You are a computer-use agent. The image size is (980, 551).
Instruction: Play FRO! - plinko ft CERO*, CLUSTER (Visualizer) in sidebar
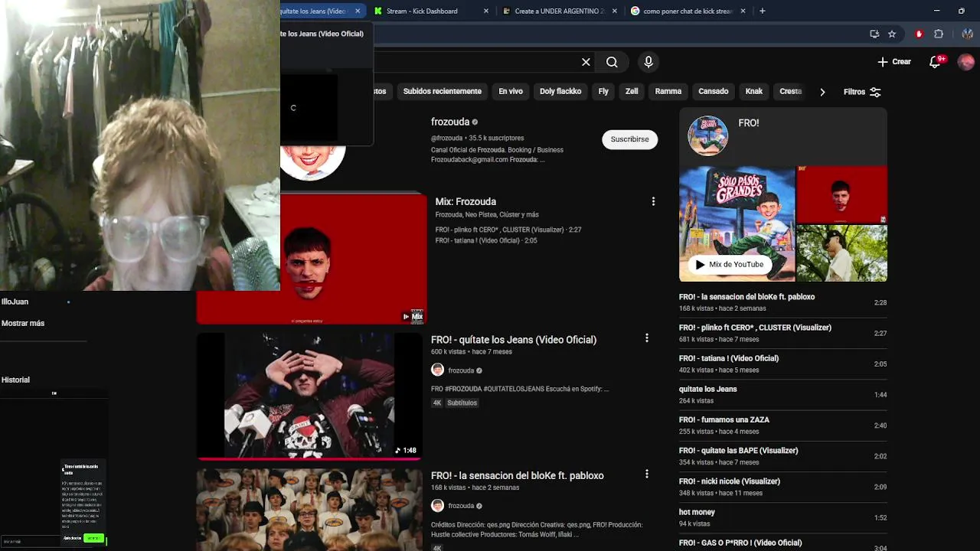coord(782,333)
